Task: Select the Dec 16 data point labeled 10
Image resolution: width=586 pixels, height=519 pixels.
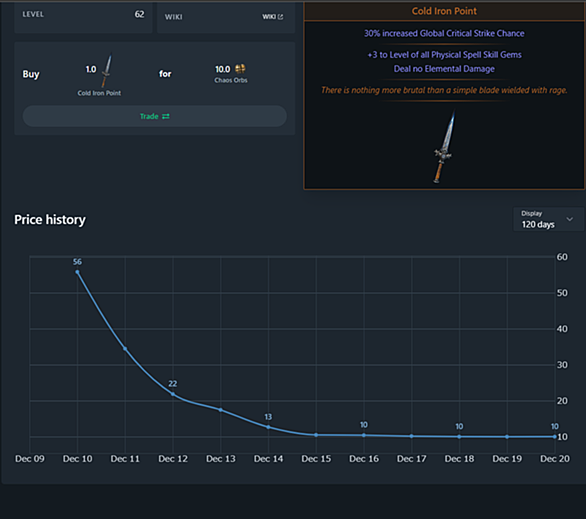Action: (x=364, y=435)
